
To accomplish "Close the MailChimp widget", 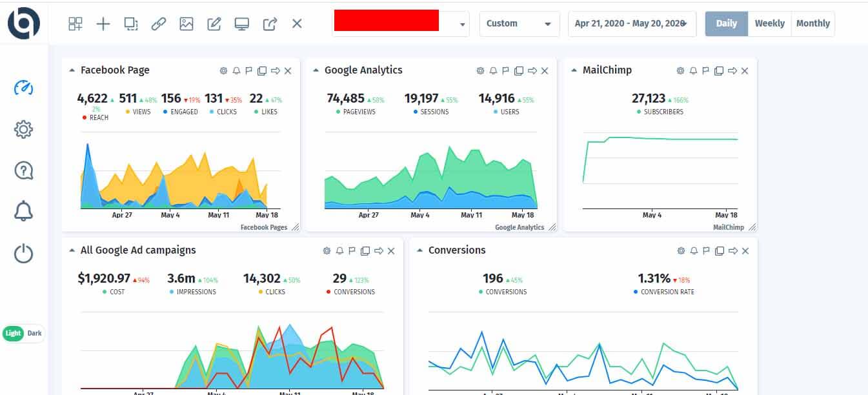I will pos(745,71).
